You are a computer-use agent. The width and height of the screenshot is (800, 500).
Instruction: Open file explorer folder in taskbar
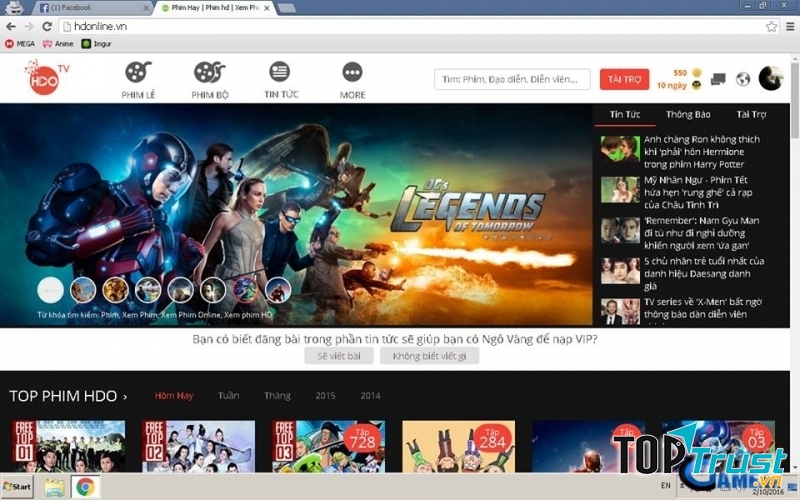point(54,487)
